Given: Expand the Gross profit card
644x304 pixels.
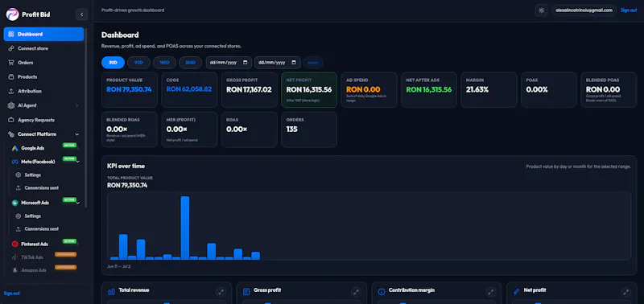Looking at the screenshot, I should pyautogui.click(x=356, y=292).
